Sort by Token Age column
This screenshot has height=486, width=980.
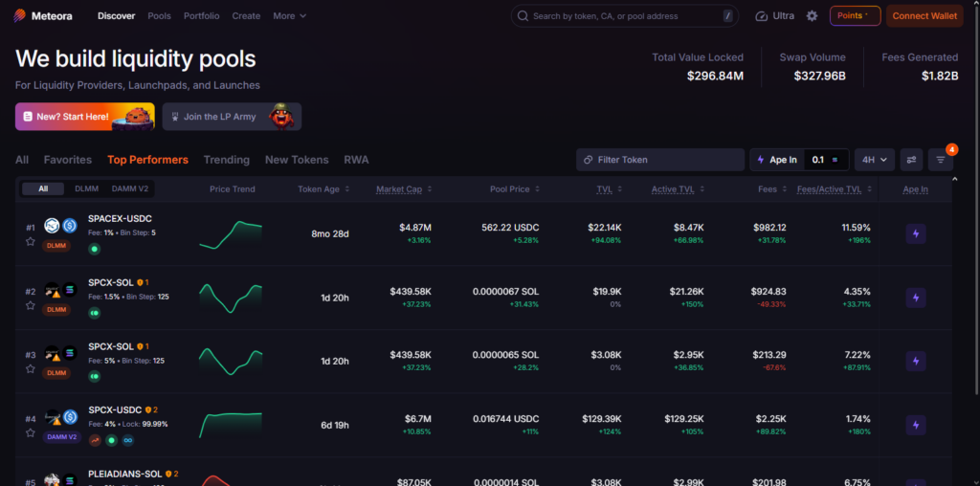tap(323, 189)
